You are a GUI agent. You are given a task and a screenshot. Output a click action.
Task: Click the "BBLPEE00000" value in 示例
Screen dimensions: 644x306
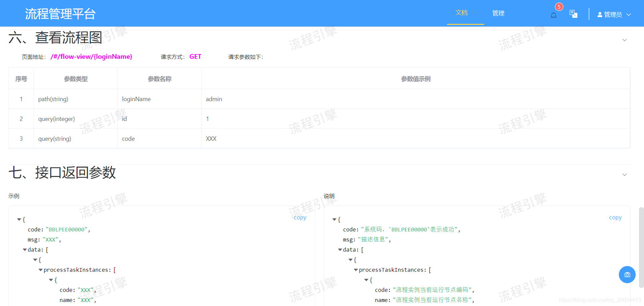pos(66,230)
